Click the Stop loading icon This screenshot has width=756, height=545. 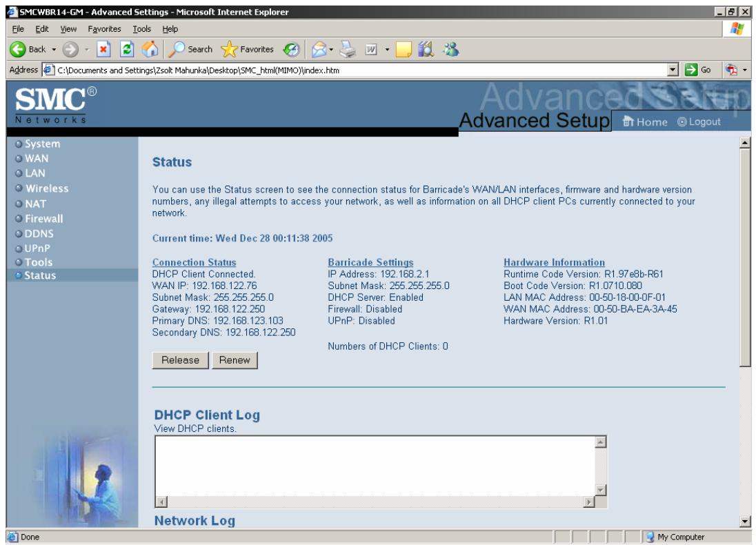click(103, 49)
